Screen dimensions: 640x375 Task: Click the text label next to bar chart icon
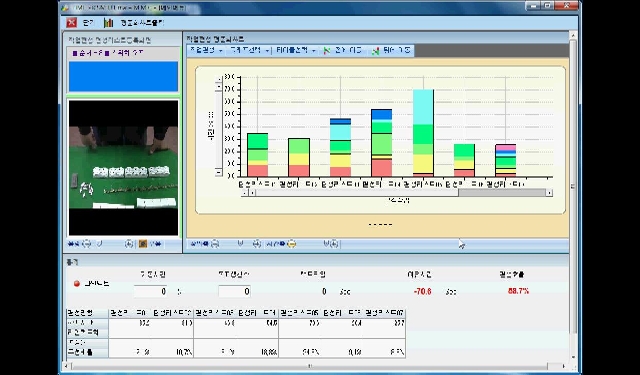pyautogui.click(x=142, y=23)
